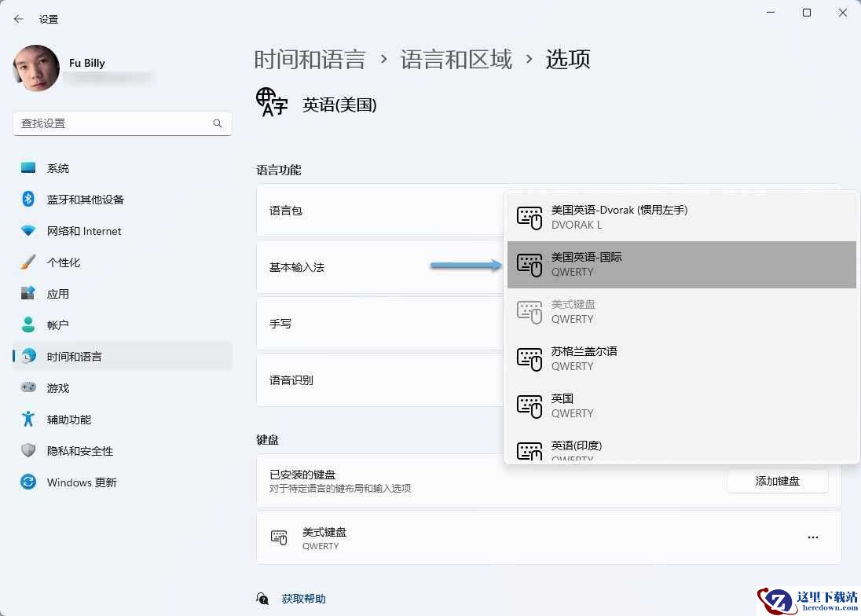Viewport: 861px width, 616px height.
Task: Choose 美国英语-Dvorak (惯用左手) keyboard layout
Action: tap(681, 218)
